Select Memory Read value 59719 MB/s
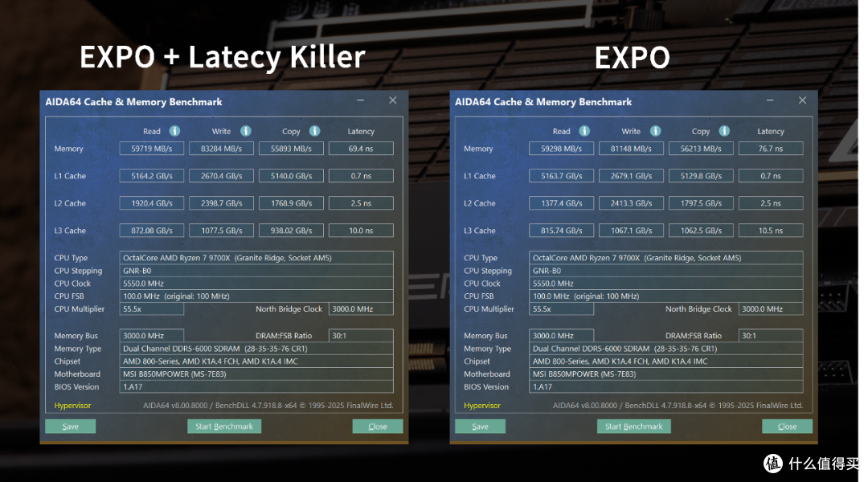Viewport: 868px width, 482px height. click(152, 149)
